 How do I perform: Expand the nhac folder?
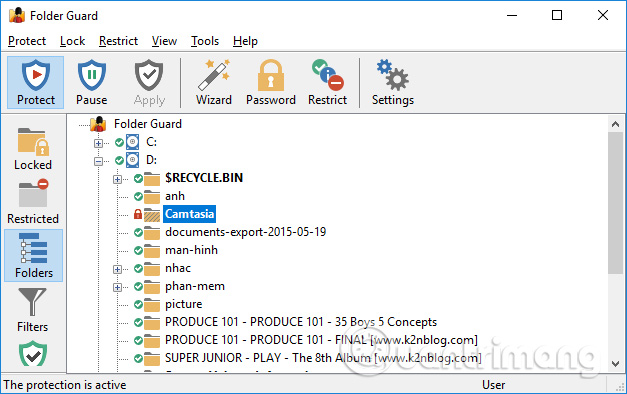click(x=117, y=269)
